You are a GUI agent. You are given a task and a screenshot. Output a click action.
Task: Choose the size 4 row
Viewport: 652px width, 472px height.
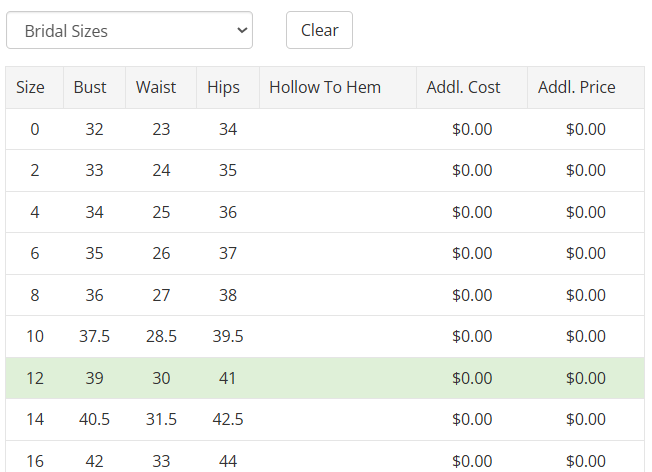[x=325, y=212]
